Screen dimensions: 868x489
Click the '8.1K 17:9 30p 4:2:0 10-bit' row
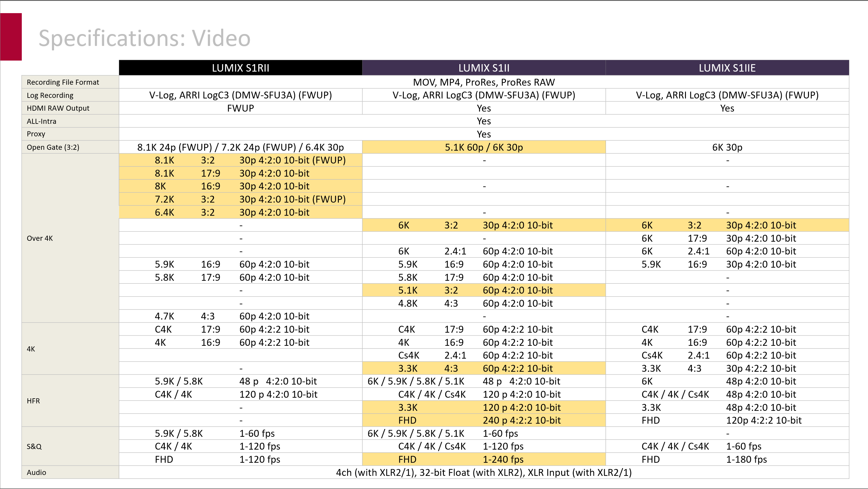click(x=241, y=173)
